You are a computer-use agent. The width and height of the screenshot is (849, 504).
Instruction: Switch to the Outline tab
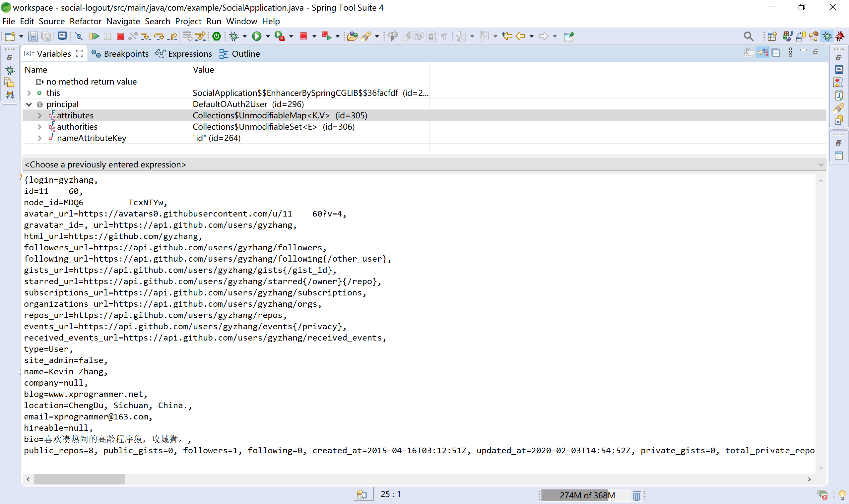click(x=240, y=54)
